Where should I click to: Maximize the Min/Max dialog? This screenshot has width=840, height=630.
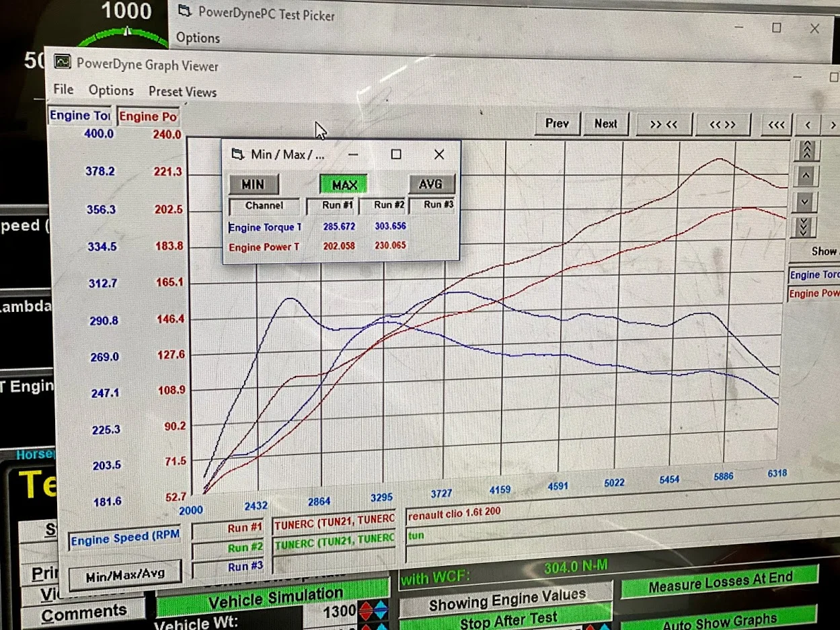[396, 154]
